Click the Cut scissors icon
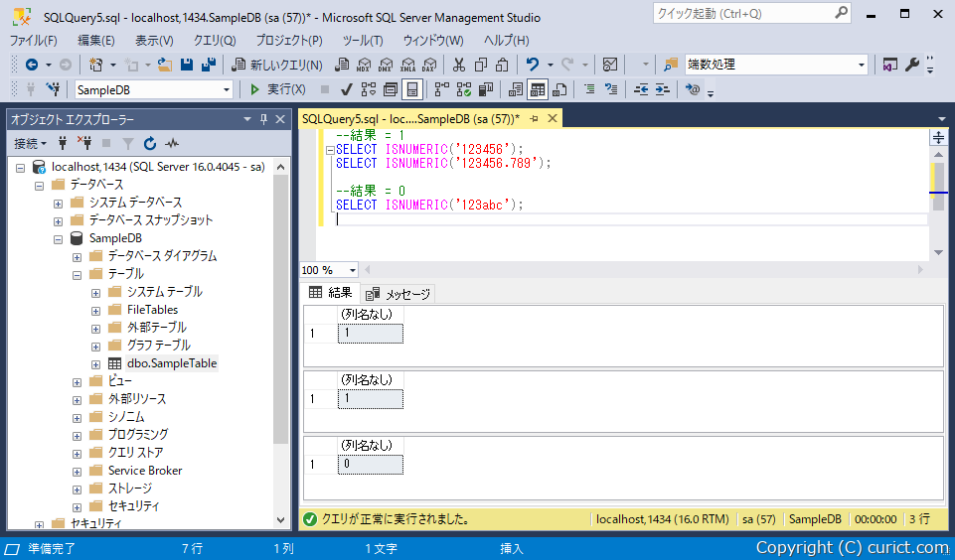 pyautogui.click(x=459, y=65)
